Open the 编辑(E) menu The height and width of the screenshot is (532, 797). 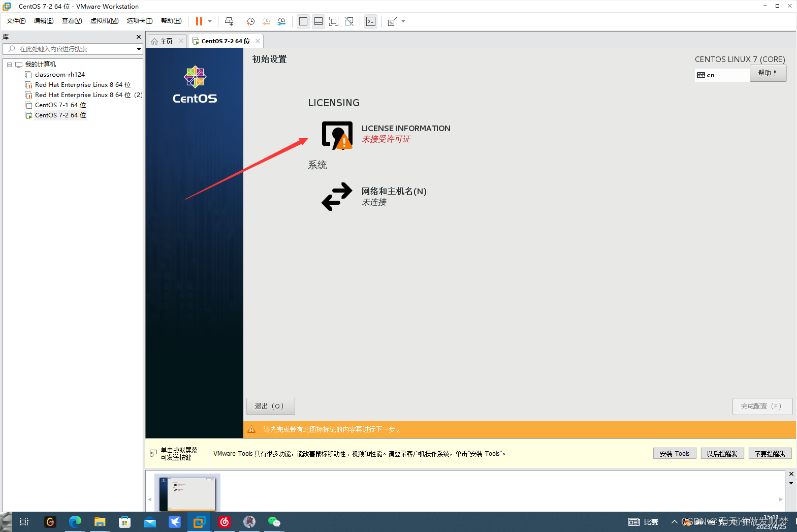pos(44,21)
